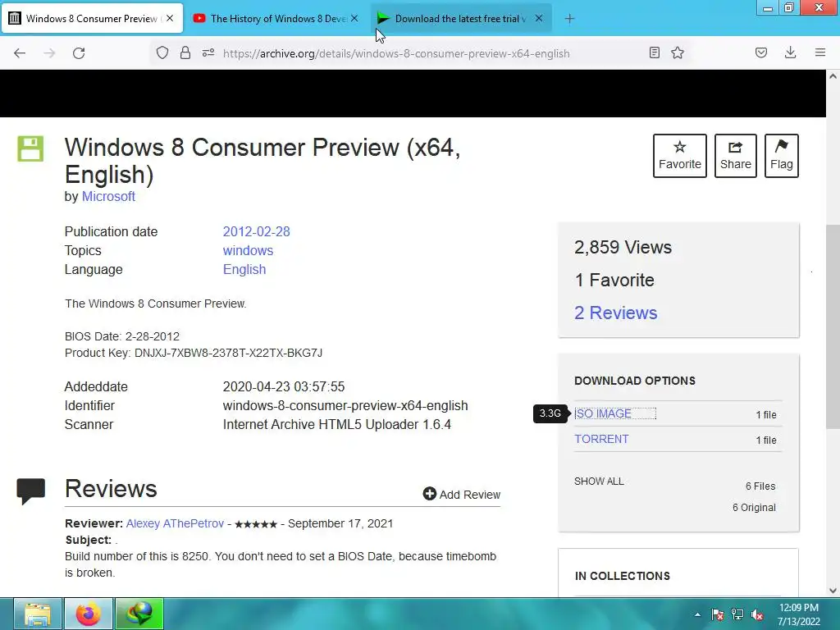Viewport: 840px width, 630px height.
Task: Open the Firefox application menu
Action: click(820, 52)
